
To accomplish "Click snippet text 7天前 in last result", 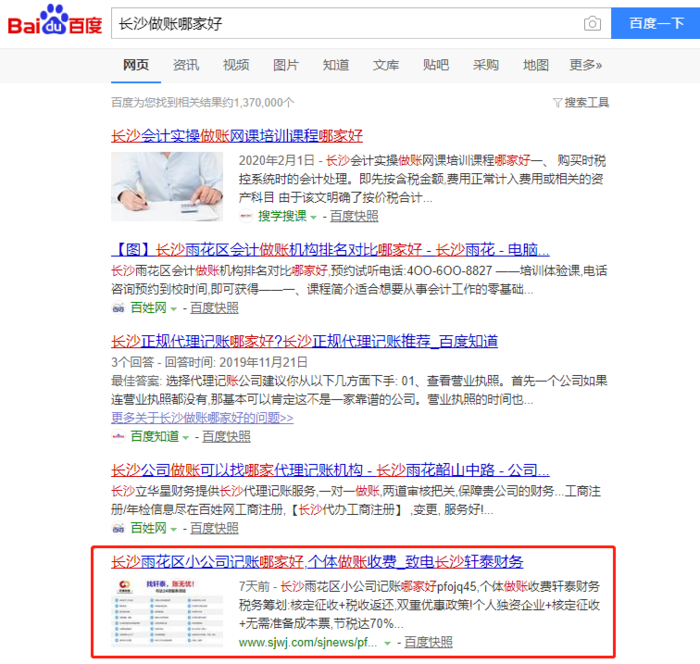I will [x=254, y=586].
